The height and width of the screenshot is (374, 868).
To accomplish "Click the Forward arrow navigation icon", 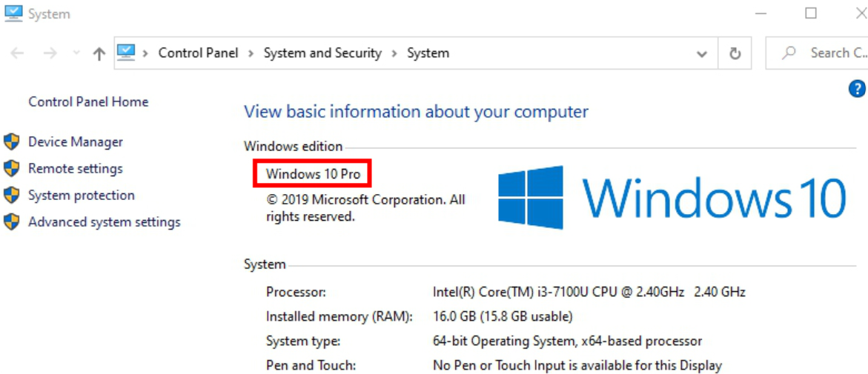I will coord(50,53).
